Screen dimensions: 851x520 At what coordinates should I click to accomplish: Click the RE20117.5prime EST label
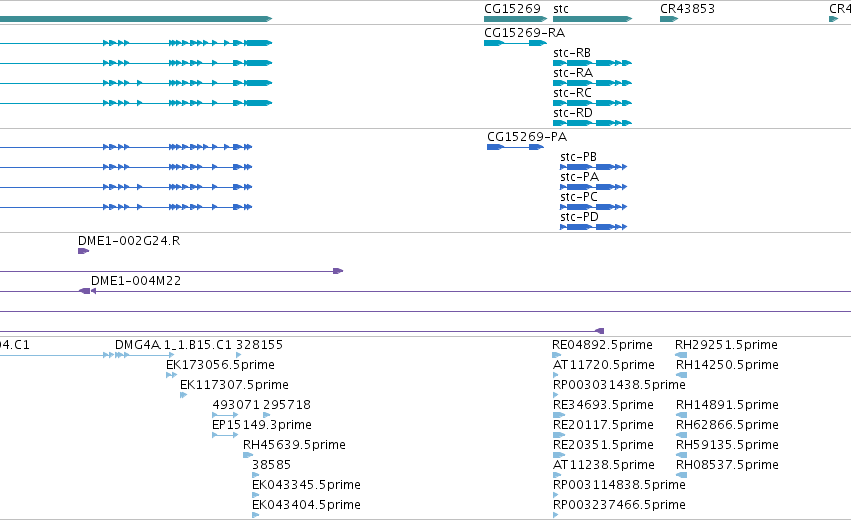(x=604, y=425)
